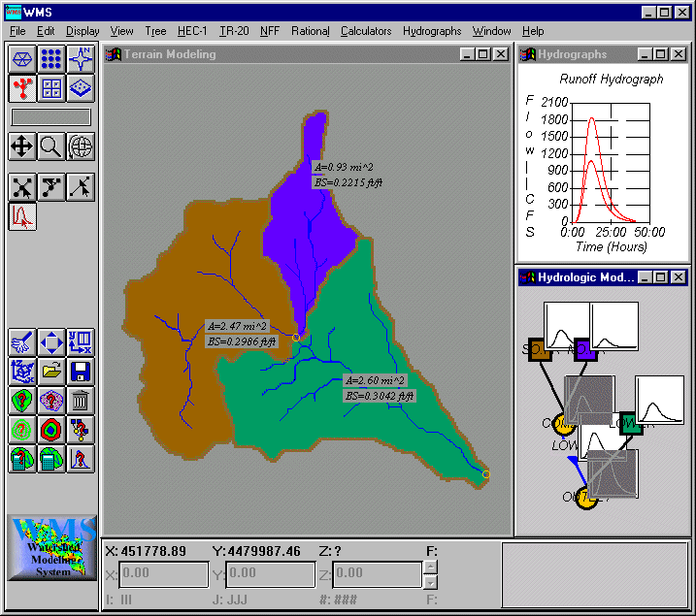
Task: Click the trash can delete icon
Action: (x=81, y=400)
